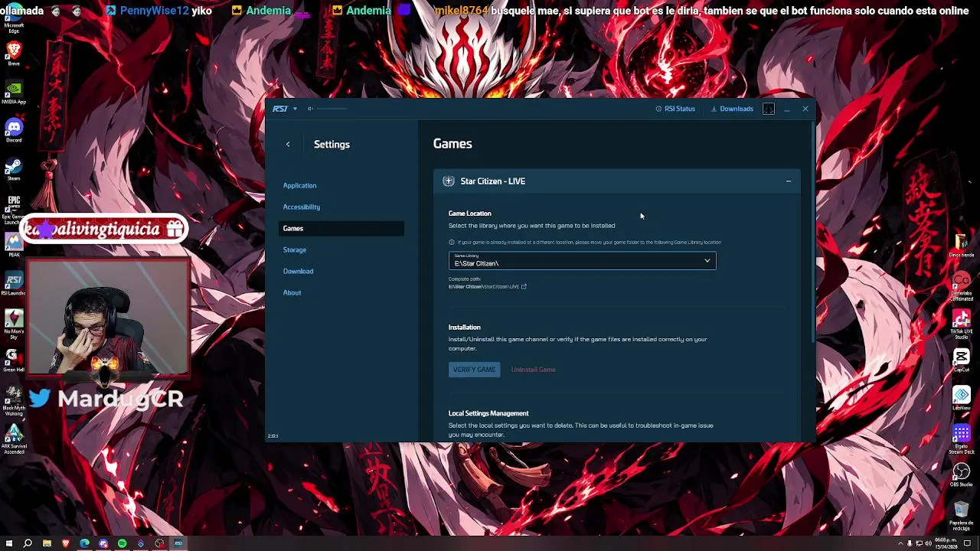Open CapCut desktop shortcut
980x551 pixels.
pos(961,360)
